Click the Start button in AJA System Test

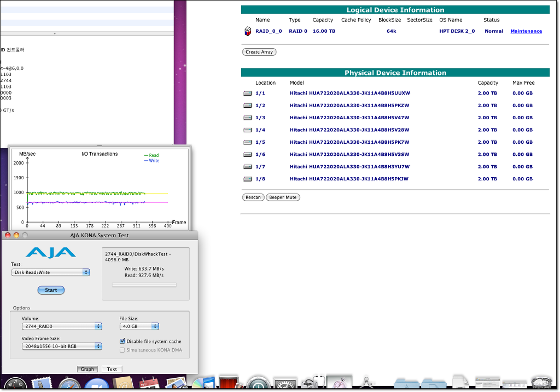[51, 290]
